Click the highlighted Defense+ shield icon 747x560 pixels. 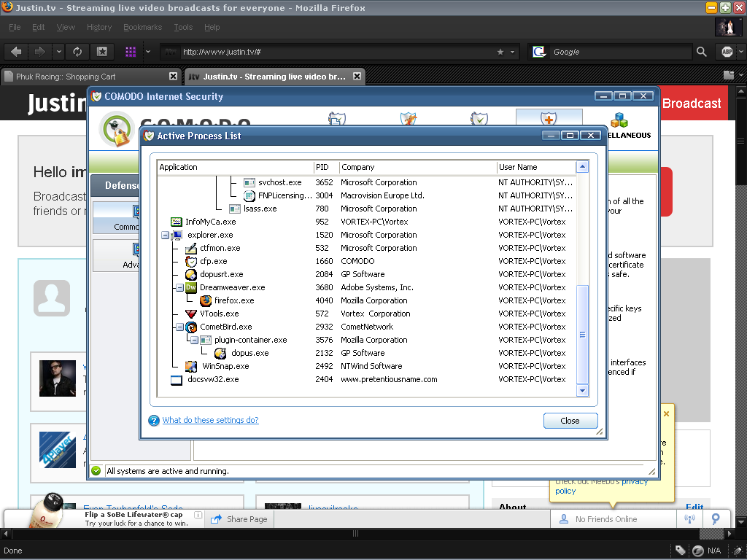coord(549,118)
